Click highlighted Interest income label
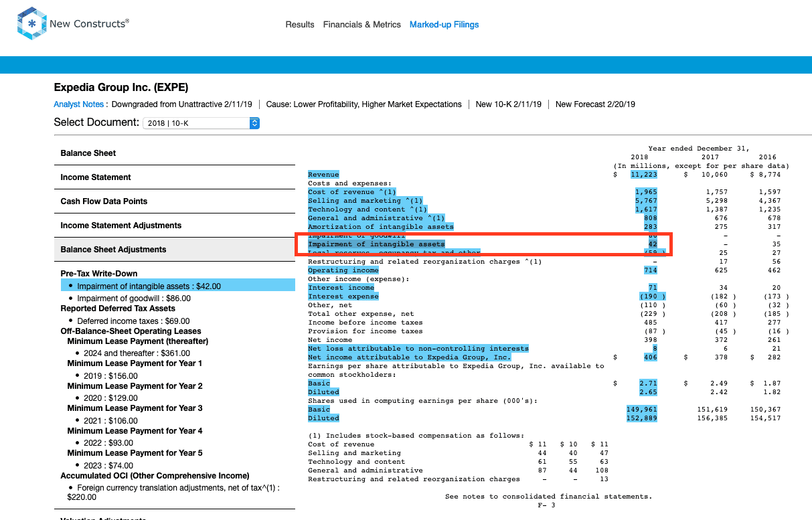The height and width of the screenshot is (520, 812). pyautogui.click(x=341, y=288)
